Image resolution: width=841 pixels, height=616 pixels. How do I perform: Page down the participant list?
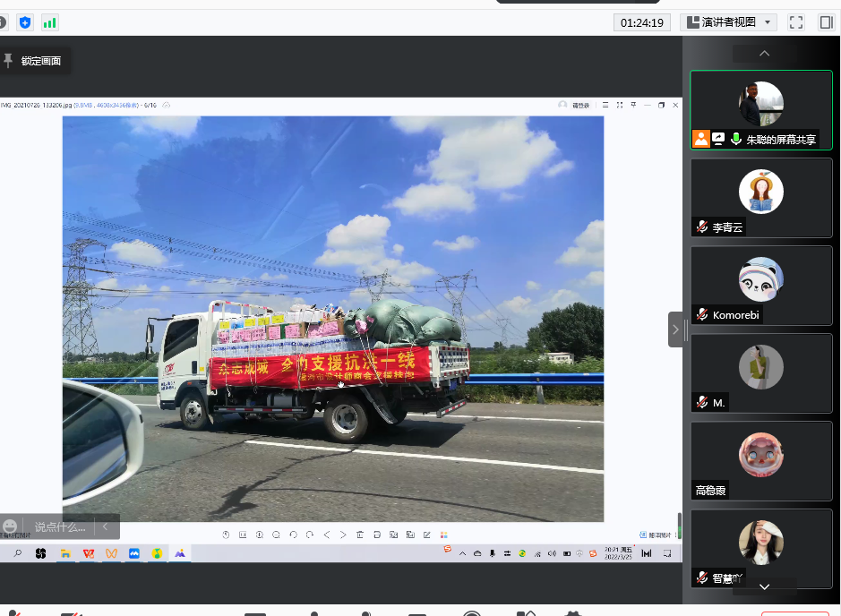pos(764,586)
